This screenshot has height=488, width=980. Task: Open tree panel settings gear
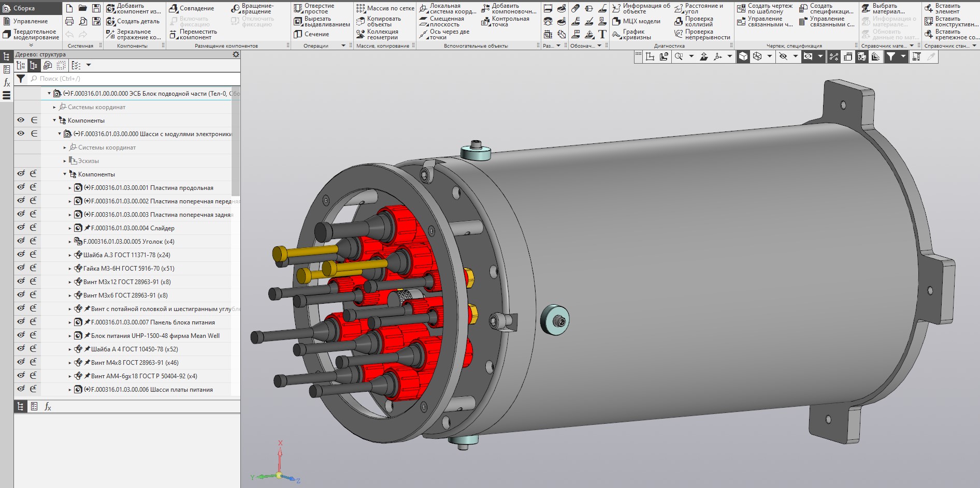(236, 54)
